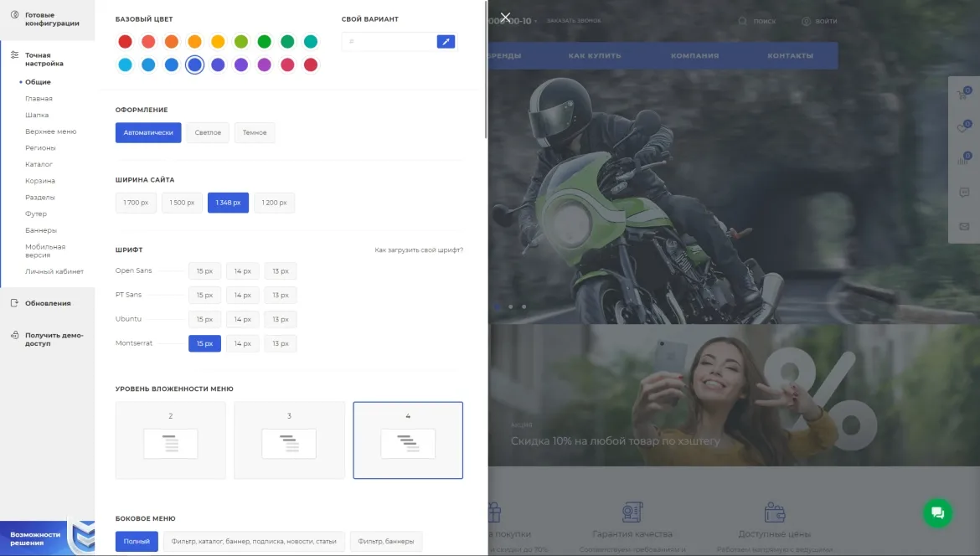Click the Готовые конфигурации icon in sidebar
The image size is (980, 556).
14,14
